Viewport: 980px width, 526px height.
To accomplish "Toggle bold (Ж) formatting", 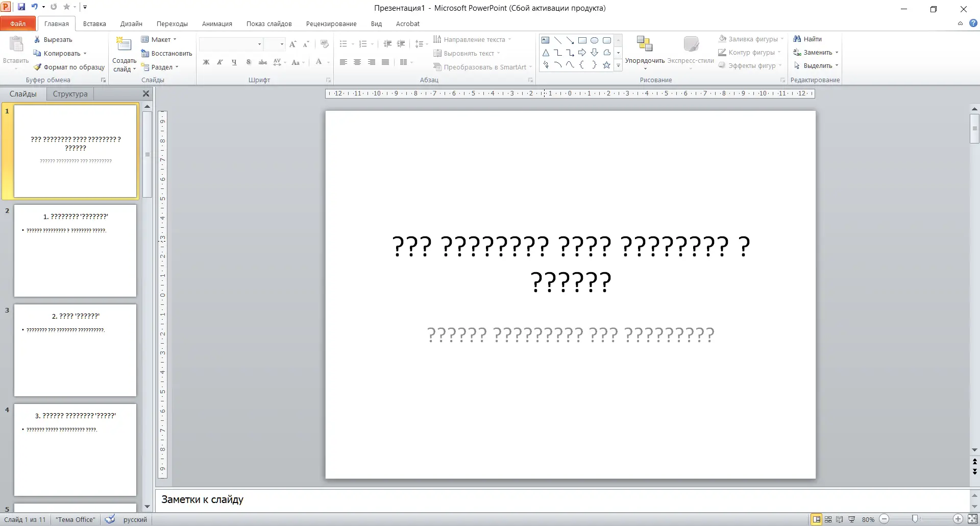I will coord(206,62).
